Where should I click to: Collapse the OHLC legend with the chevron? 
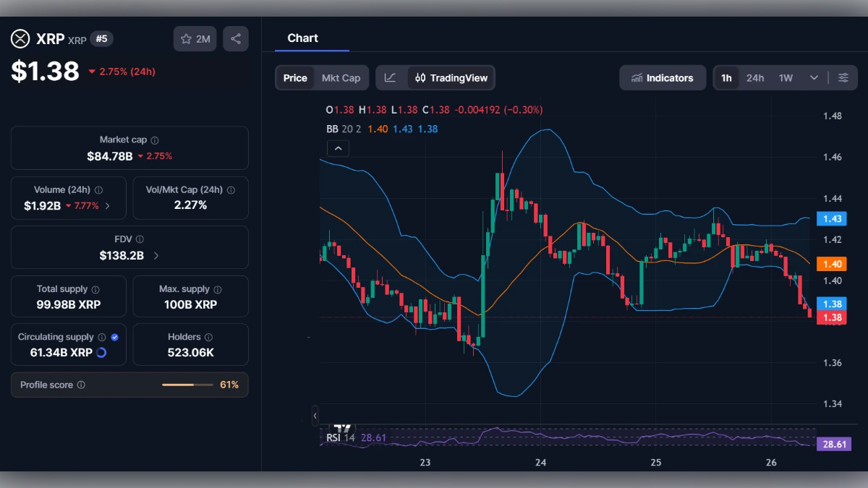click(x=338, y=147)
